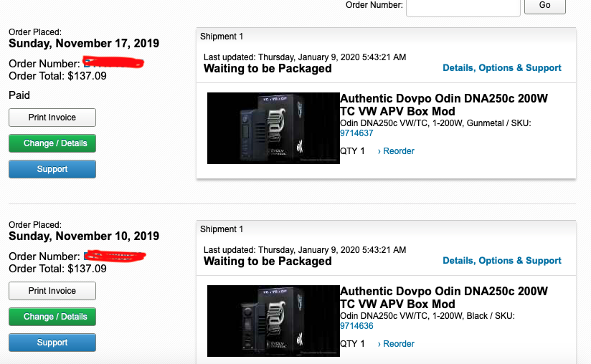This screenshot has height=364, width=591.
Task: Open Details, Options & Support for Gunmetal shipment
Action: click(x=501, y=68)
